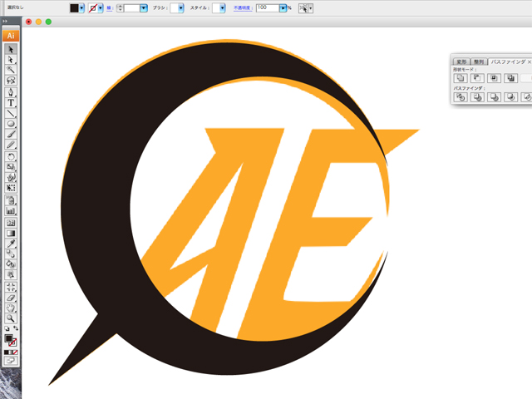
Task: Click the 不透明度 (opacity) link
Action: pos(243,7)
